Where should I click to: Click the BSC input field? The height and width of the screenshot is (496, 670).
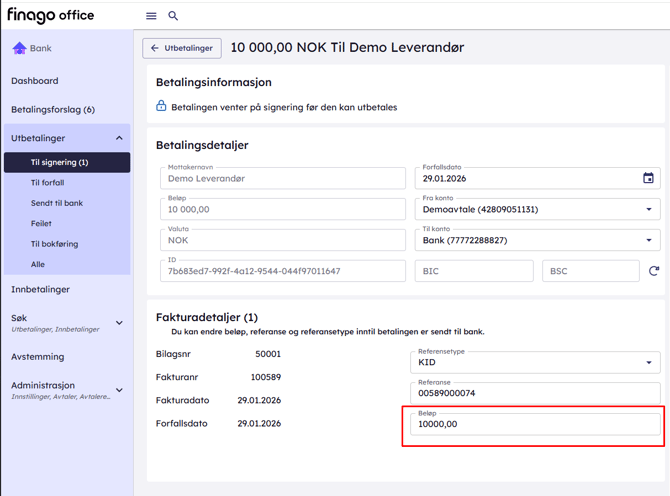click(x=591, y=271)
